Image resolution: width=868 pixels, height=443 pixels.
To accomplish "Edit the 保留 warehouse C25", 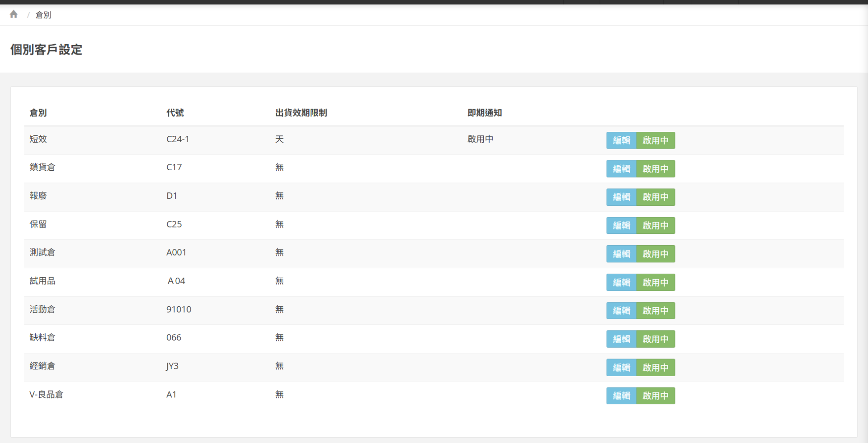I will click(621, 225).
